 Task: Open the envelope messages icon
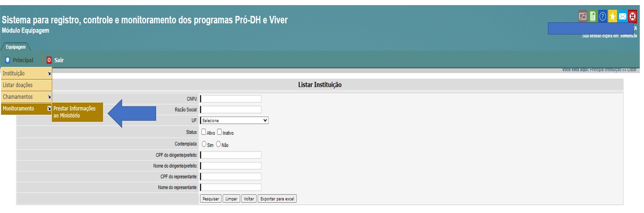click(x=623, y=17)
